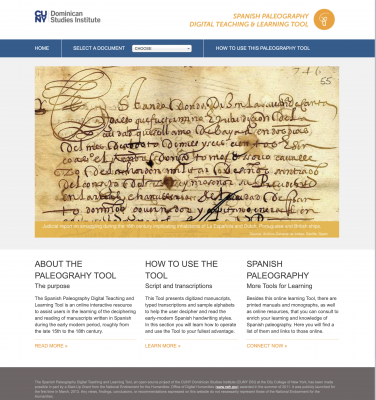Click the dropdown arrow on document selector
Image resolution: width=376 pixels, height=400 pixels.
(x=189, y=49)
